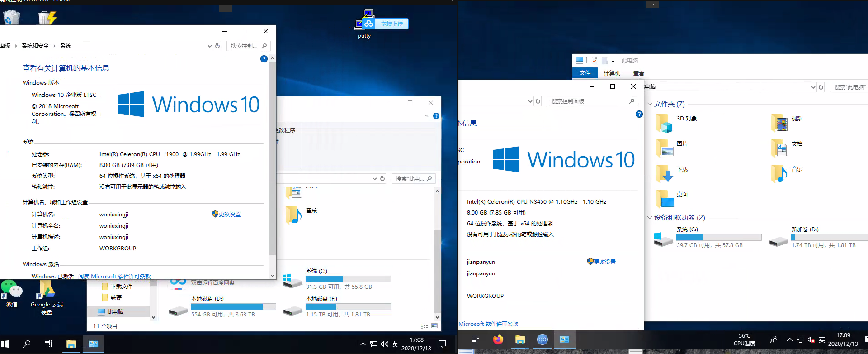This screenshot has width=868, height=354.
Task: Click the 17:08 clock in the taskbar
Action: [416, 344]
